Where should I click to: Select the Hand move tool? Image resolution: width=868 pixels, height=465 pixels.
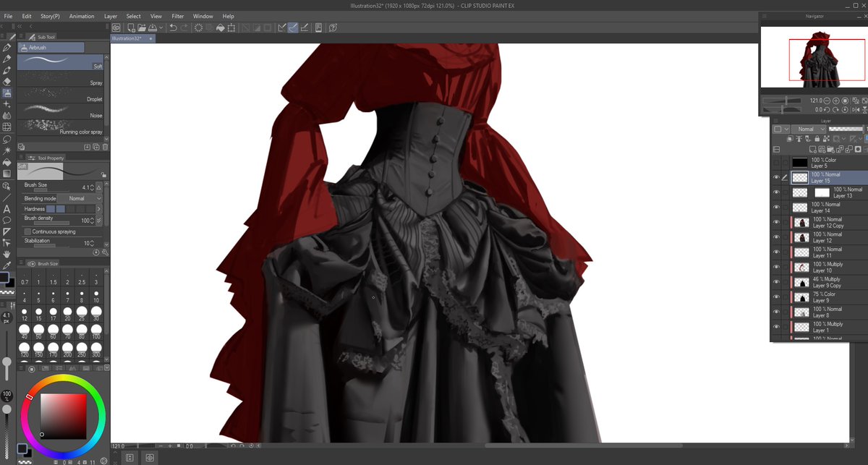coord(7,255)
